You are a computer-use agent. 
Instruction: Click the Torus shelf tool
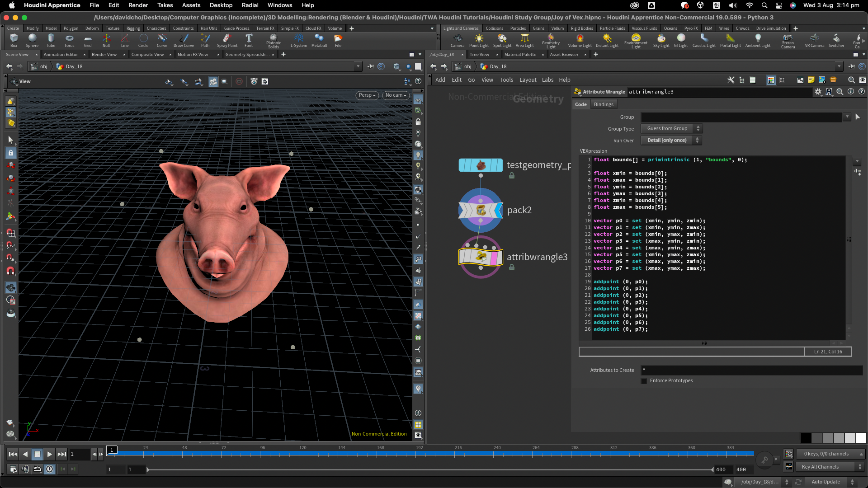[69, 40]
